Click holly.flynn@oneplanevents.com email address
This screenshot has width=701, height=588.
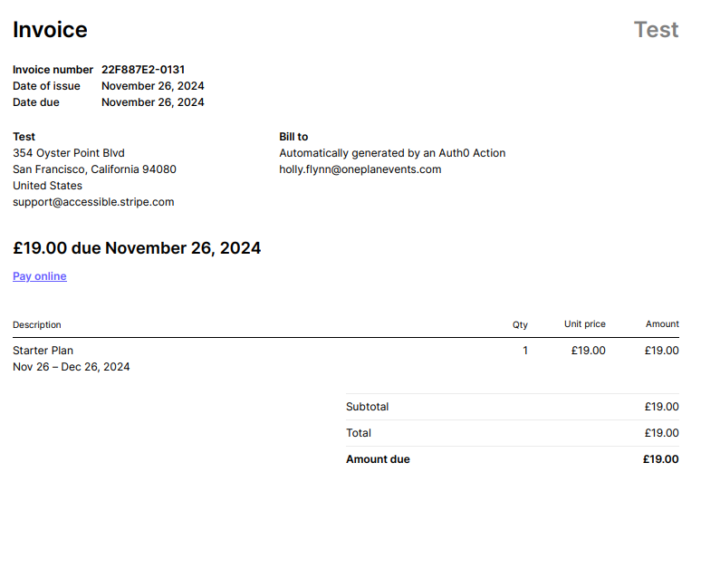pos(360,169)
